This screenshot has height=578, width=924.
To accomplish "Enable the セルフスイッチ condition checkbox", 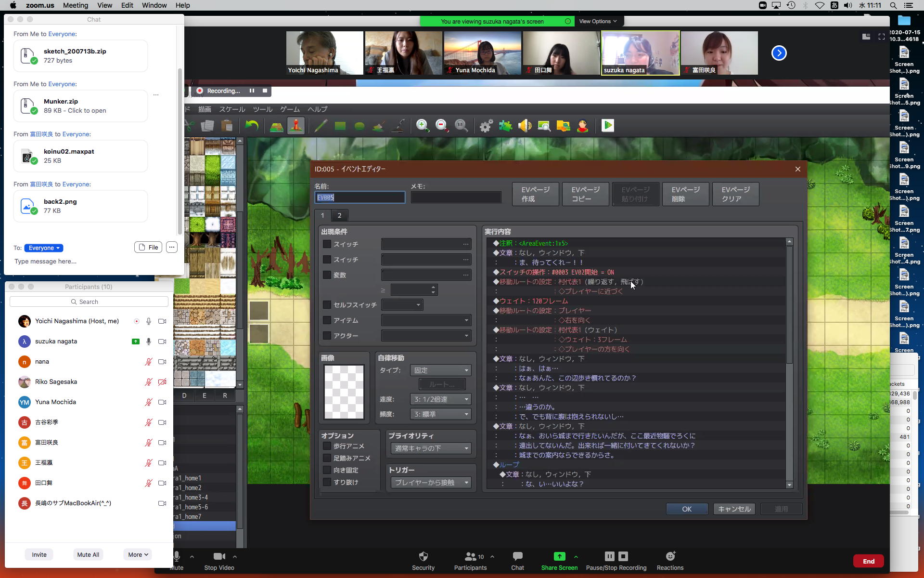I will tap(327, 305).
